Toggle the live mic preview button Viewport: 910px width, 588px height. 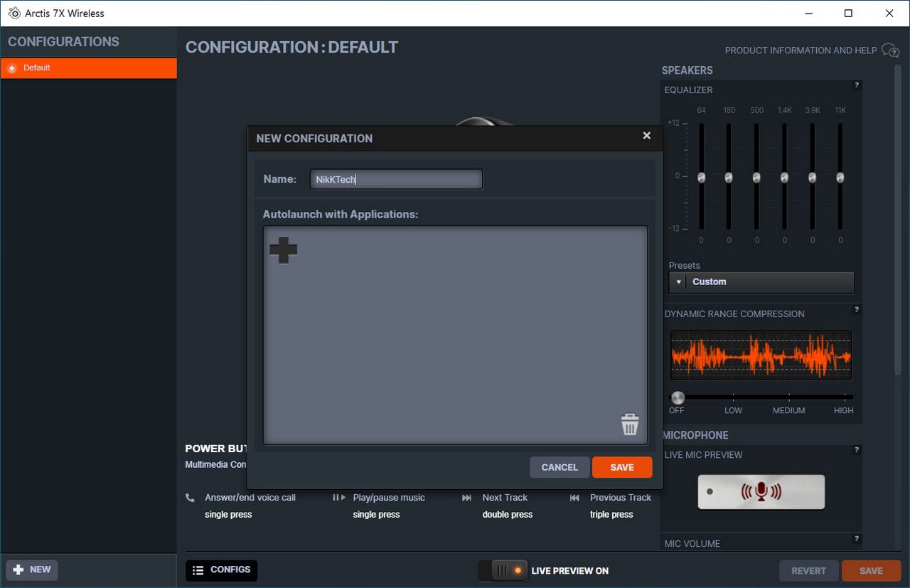pos(761,491)
